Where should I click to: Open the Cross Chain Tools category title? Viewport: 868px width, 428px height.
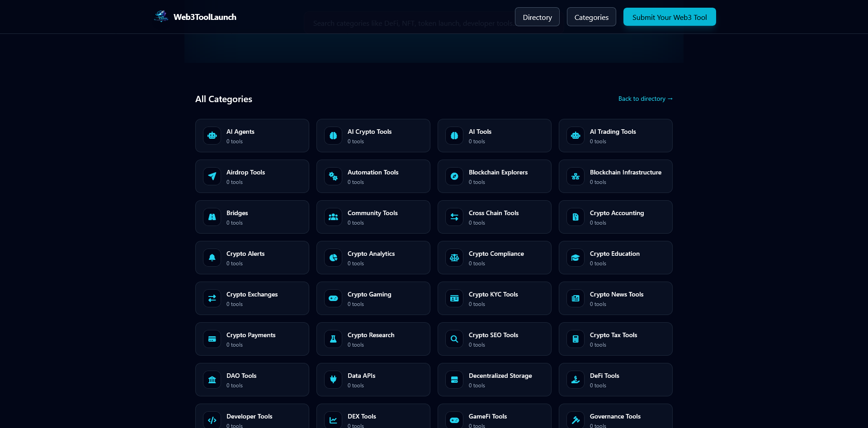click(494, 213)
